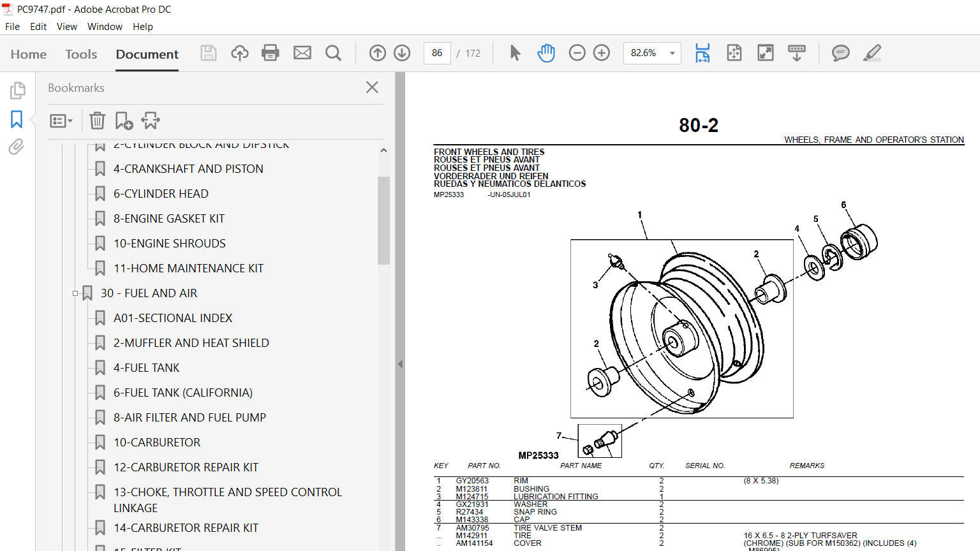Click the cloud upload icon

(x=240, y=53)
